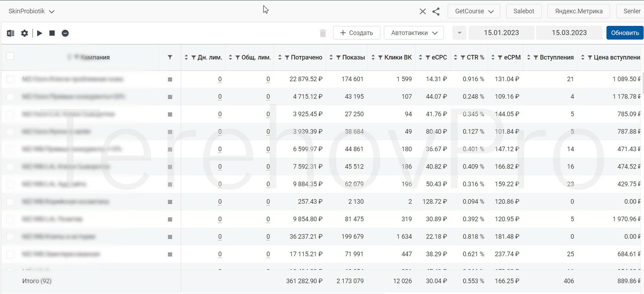The height and width of the screenshot is (294, 644).
Task: Export the table to Excel
Action: [10, 33]
